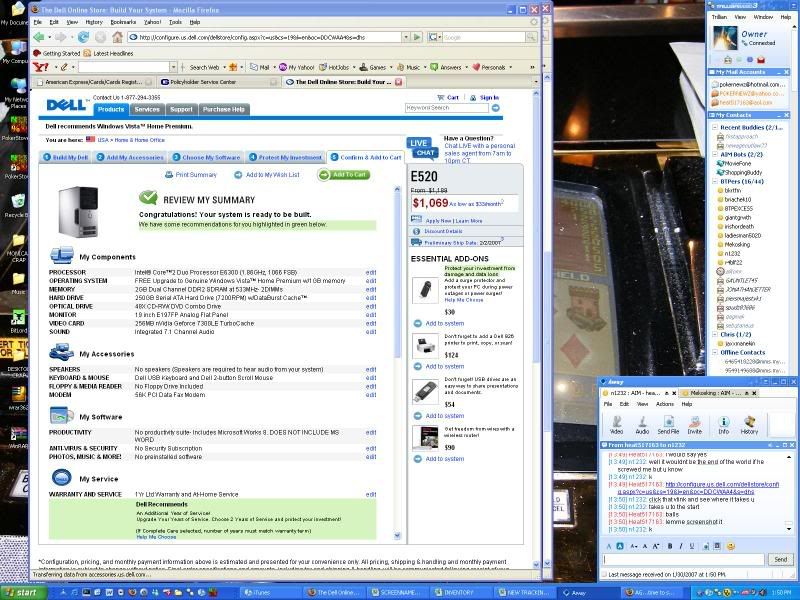Click the Print Summary link
800x600 pixels.
(x=191, y=174)
